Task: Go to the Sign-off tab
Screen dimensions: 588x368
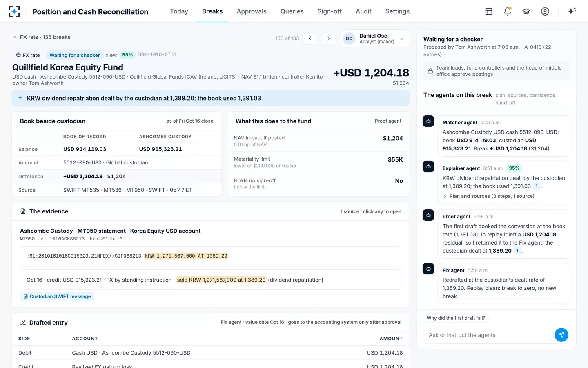Action: click(330, 11)
